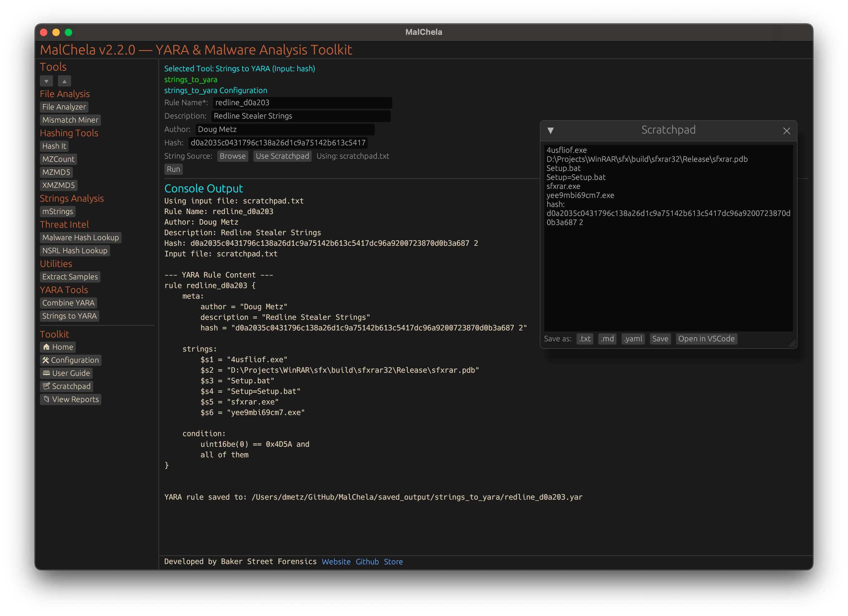Grab the Scratchpad resize handle corner

point(792,344)
